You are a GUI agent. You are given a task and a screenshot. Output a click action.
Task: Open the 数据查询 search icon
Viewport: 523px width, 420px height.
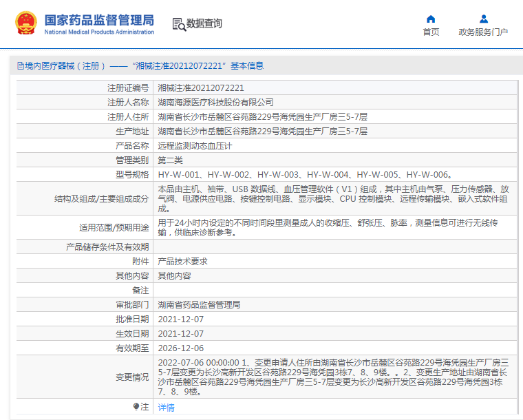click(179, 25)
